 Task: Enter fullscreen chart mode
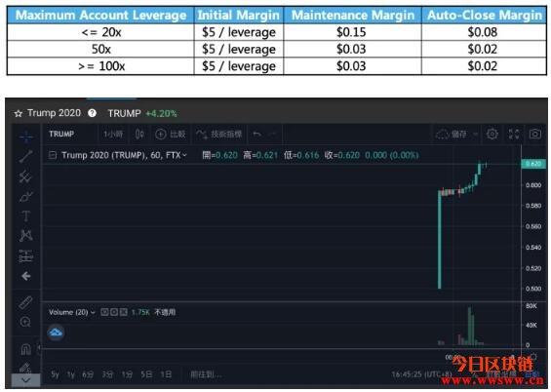click(x=514, y=134)
